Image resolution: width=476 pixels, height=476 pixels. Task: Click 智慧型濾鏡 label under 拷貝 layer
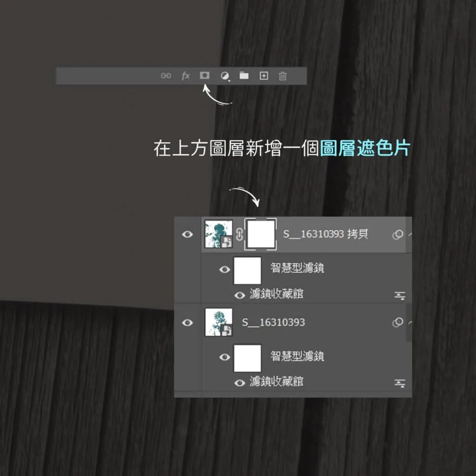click(x=297, y=268)
